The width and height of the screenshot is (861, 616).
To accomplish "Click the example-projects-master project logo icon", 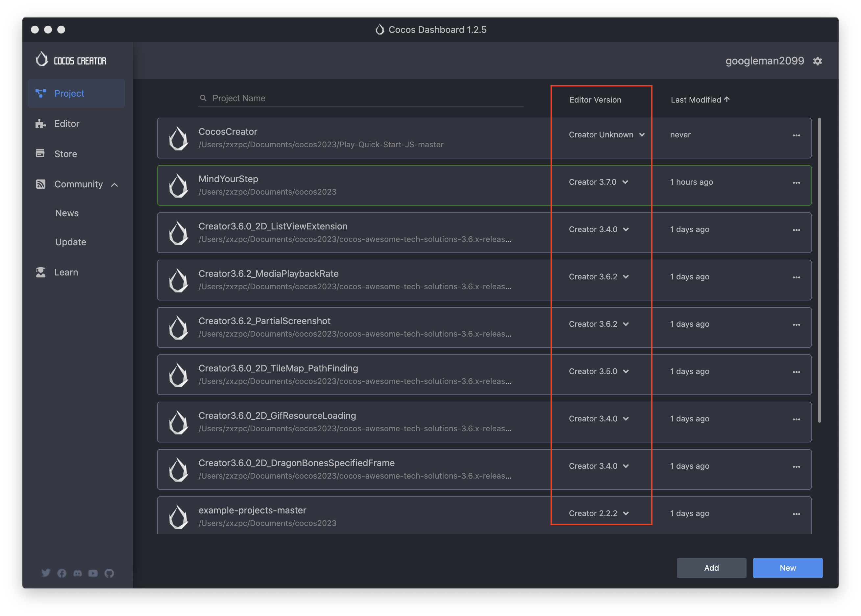I will tap(178, 517).
